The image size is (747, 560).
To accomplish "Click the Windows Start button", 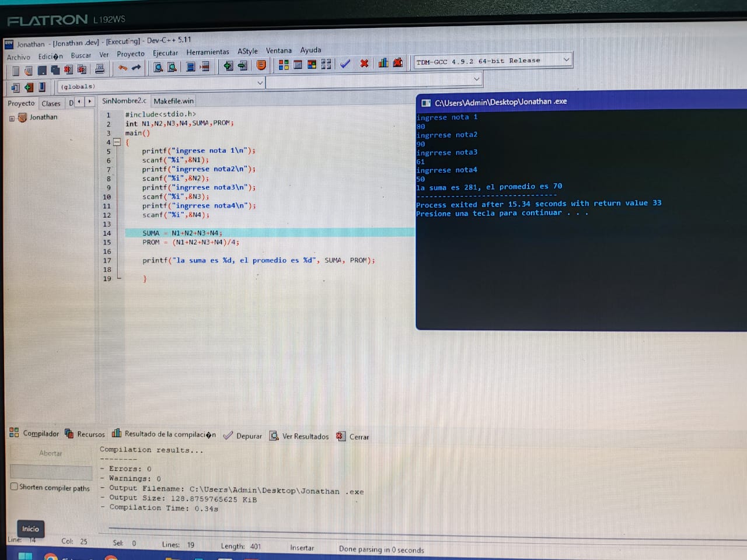I will pos(25,556).
